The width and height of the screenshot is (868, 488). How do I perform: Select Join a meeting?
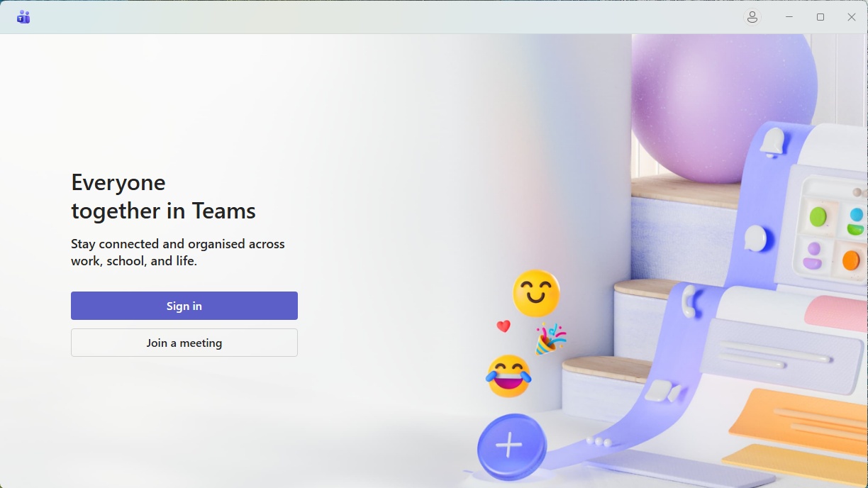(x=184, y=343)
